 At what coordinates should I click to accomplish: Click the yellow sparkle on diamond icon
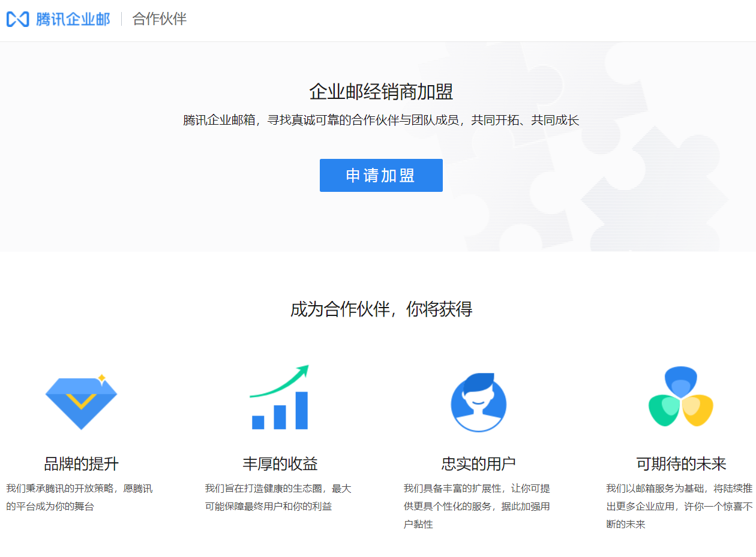(x=102, y=378)
